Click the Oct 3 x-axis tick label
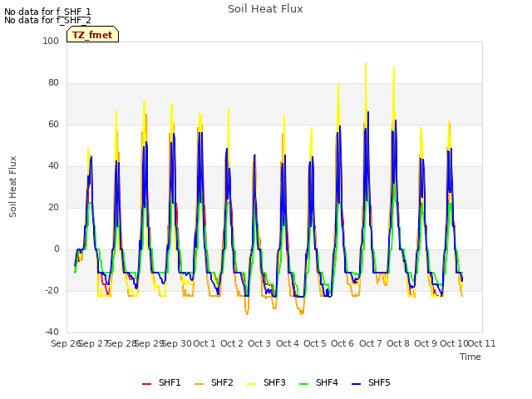This screenshot has height=399, width=532. (x=259, y=343)
